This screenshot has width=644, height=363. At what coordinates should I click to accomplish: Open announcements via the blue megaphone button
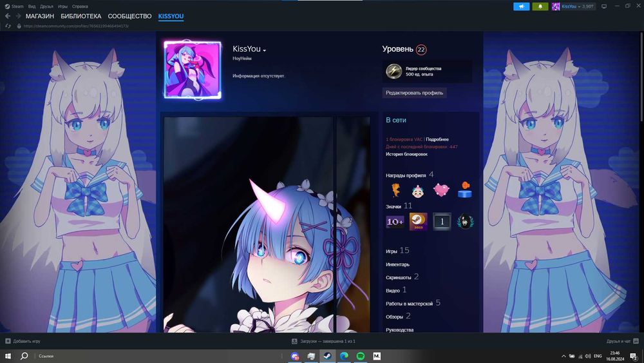(x=521, y=6)
